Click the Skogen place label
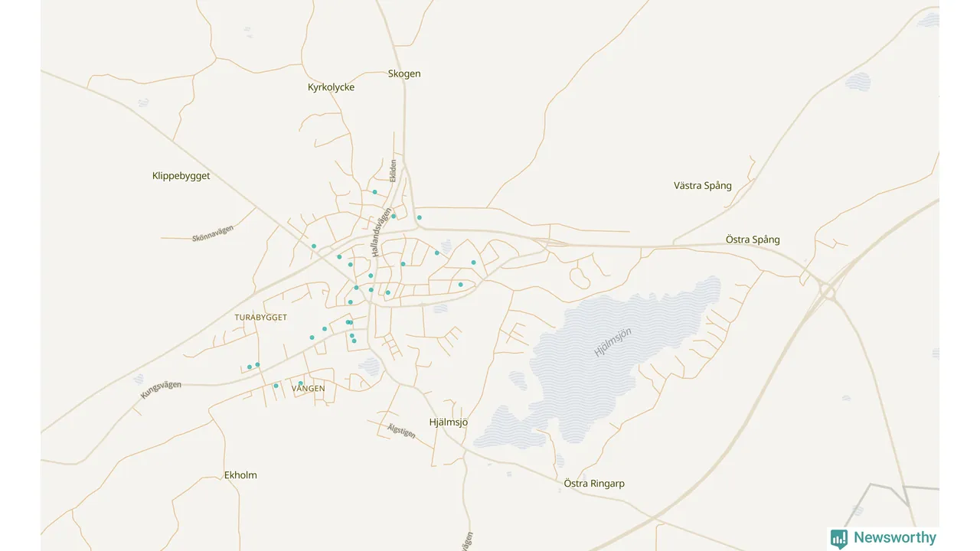This screenshot has height=551, width=980. pyautogui.click(x=404, y=74)
